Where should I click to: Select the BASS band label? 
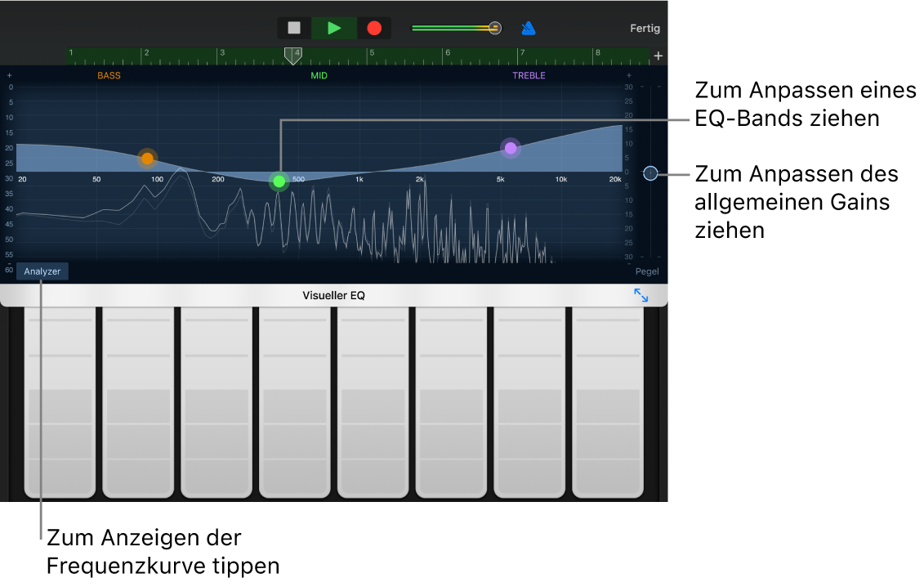(109, 74)
